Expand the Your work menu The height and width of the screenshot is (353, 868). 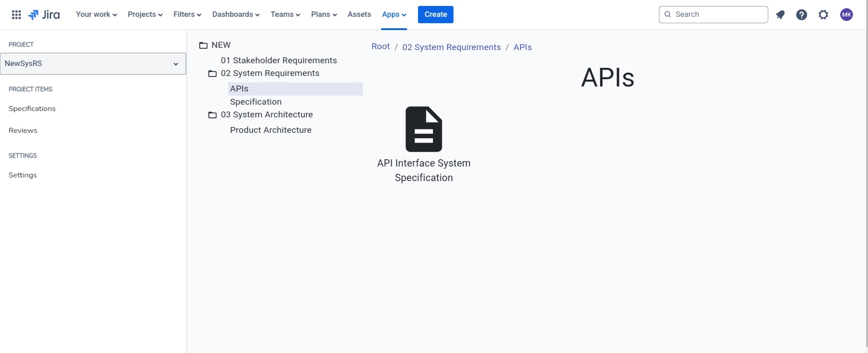pos(97,15)
